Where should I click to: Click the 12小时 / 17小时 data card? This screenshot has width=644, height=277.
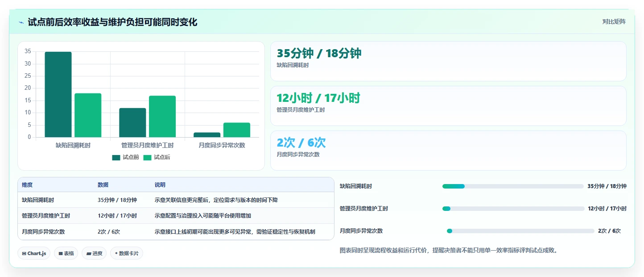tap(448, 106)
